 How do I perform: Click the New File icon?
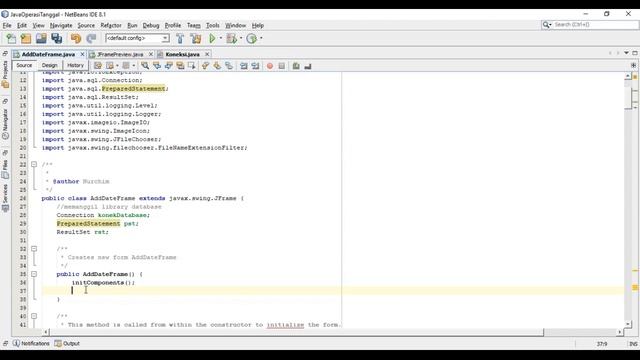click(x=11, y=38)
